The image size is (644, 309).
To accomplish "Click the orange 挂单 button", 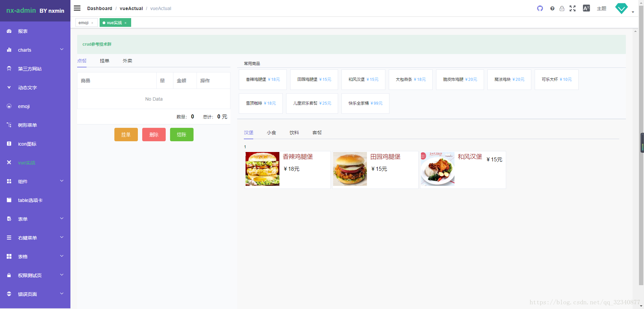I will (x=126, y=135).
